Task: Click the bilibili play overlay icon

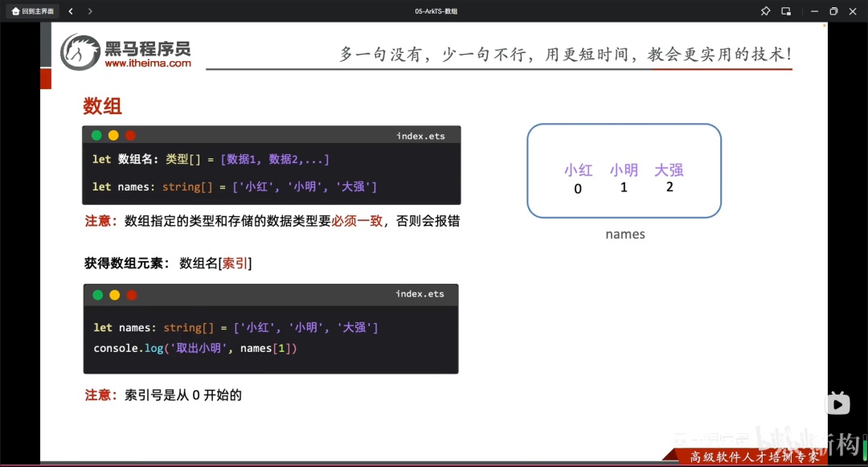Action: coord(838,404)
